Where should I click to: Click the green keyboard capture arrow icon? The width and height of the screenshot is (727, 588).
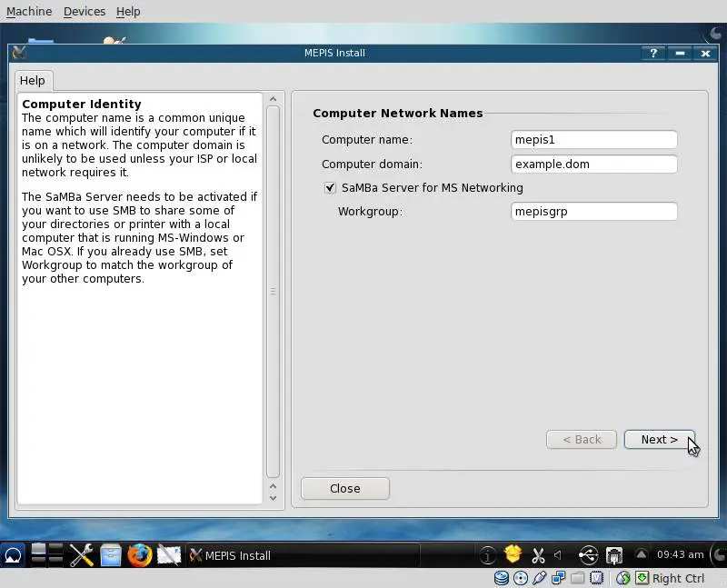point(642,578)
